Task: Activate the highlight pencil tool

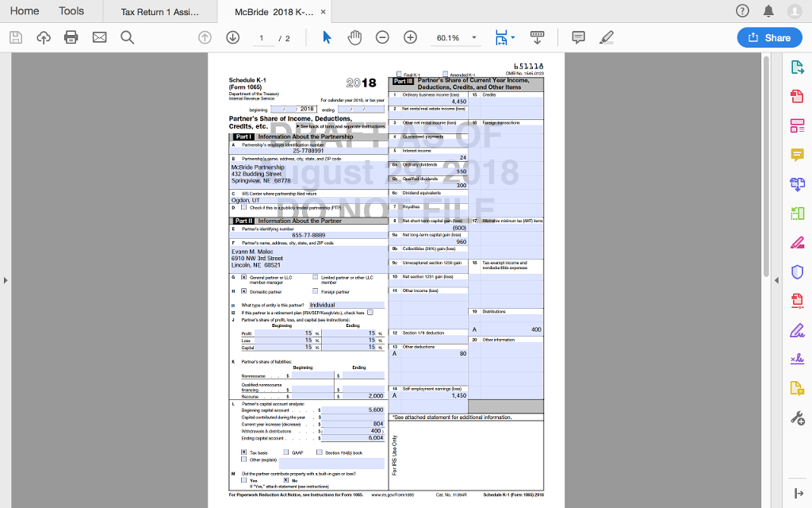Action: click(x=606, y=37)
